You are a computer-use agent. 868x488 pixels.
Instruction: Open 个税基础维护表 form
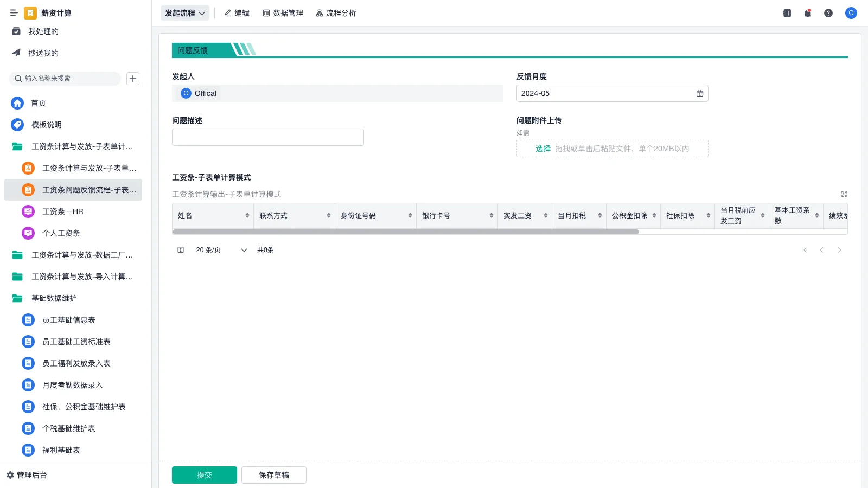(73, 428)
